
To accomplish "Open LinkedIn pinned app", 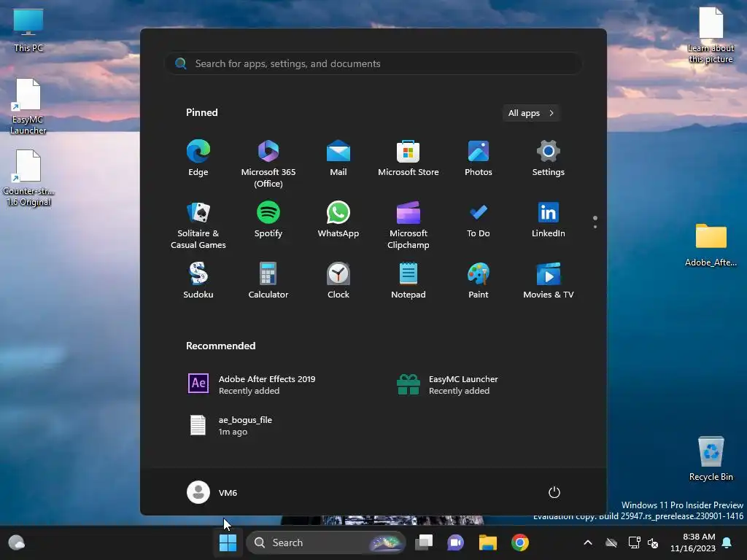I will (549, 219).
